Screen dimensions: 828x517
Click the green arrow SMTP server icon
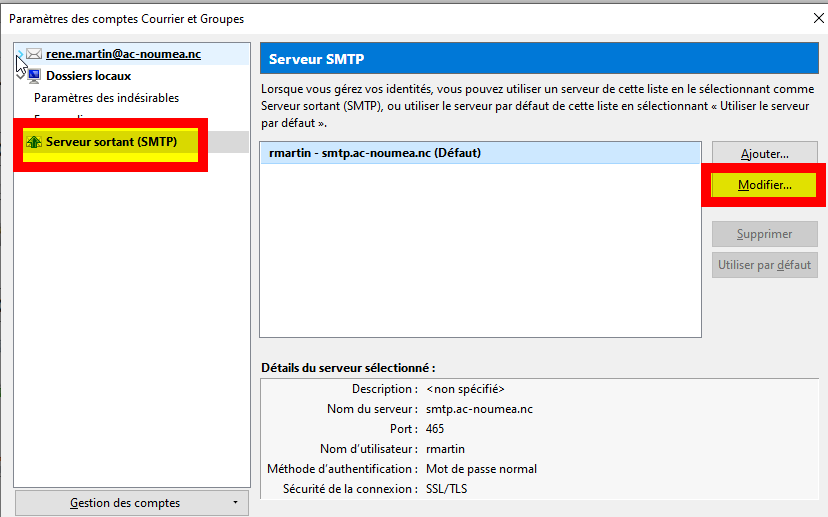[34, 142]
